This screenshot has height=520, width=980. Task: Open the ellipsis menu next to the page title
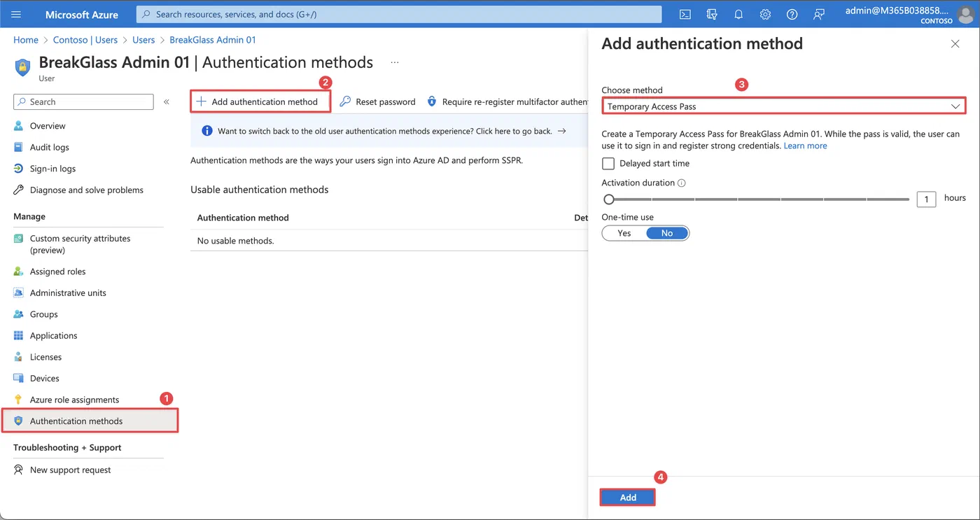pyautogui.click(x=395, y=62)
